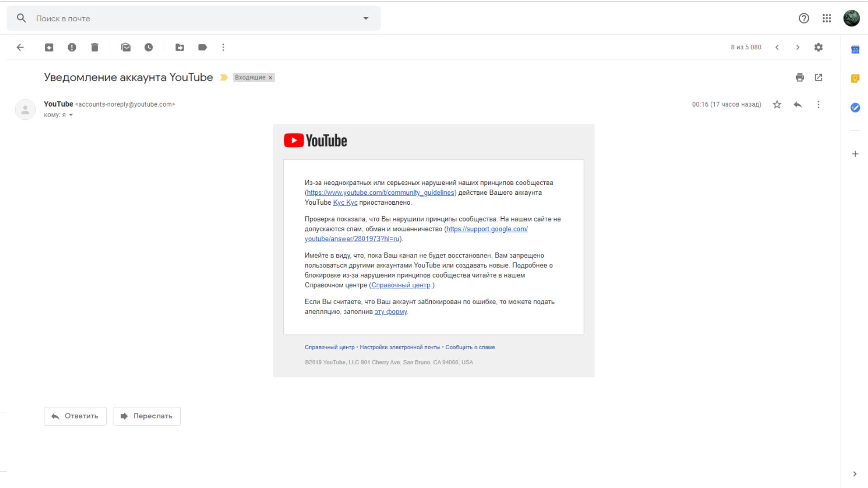Click the timestamp 00:16 (17 часов назад)
The height and width of the screenshot is (488, 868).
tap(726, 104)
